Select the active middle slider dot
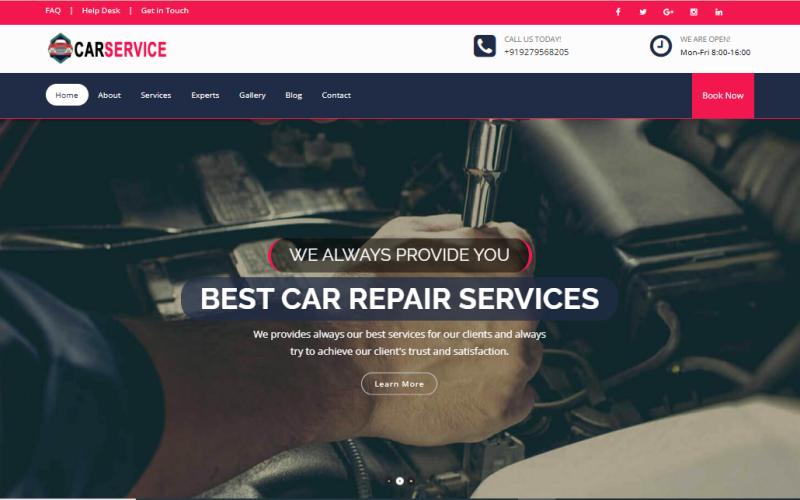Image resolution: width=800 pixels, height=500 pixels. (x=399, y=481)
